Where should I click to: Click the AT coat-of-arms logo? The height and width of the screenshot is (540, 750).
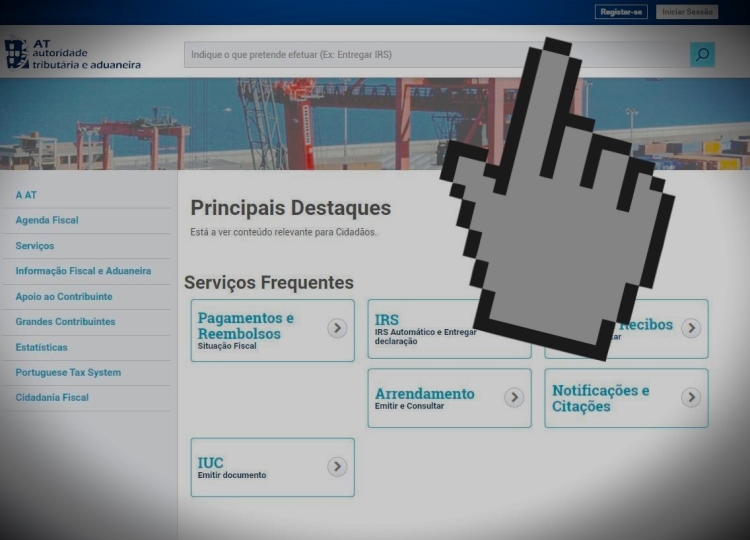pyautogui.click(x=17, y=53)
